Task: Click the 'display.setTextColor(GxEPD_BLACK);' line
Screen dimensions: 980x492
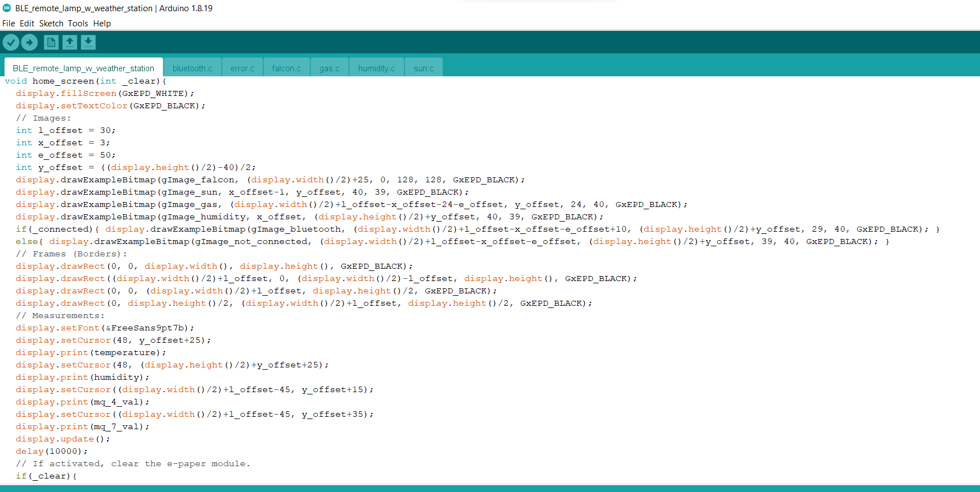Action: 110,105
